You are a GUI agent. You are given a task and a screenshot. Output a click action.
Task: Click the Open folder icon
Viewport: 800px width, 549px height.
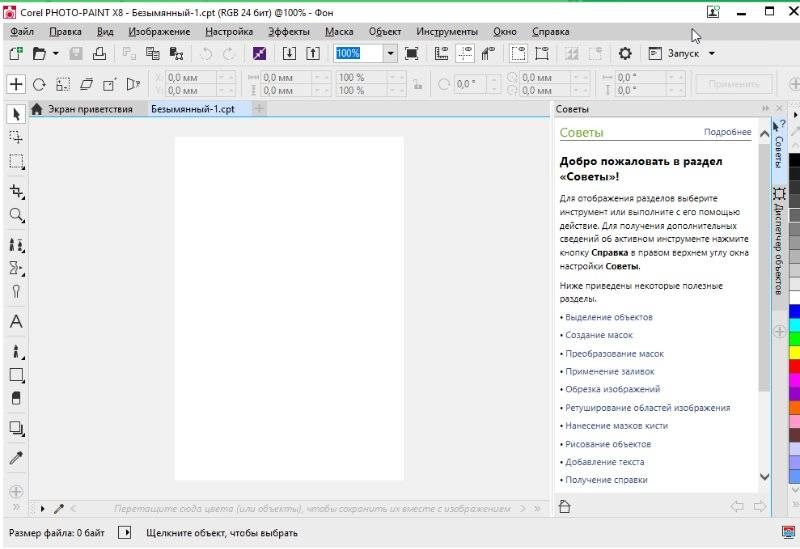pyautogui.click(x=39, y=53)
